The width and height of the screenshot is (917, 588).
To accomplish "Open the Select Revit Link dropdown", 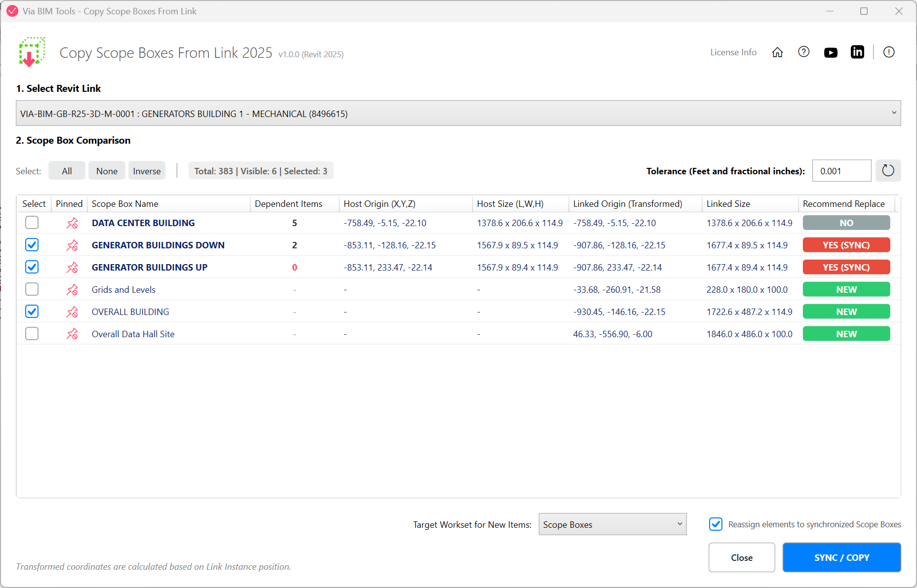I will 458,114.
